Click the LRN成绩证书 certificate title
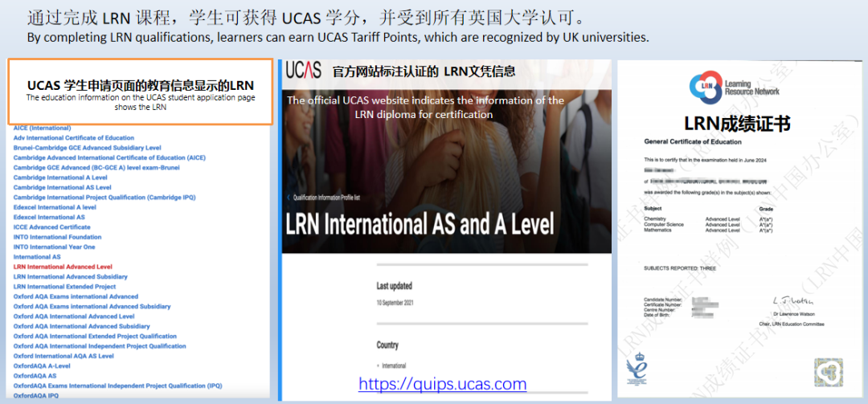Viewport: 868px width, 404px height. click(737, 124)
